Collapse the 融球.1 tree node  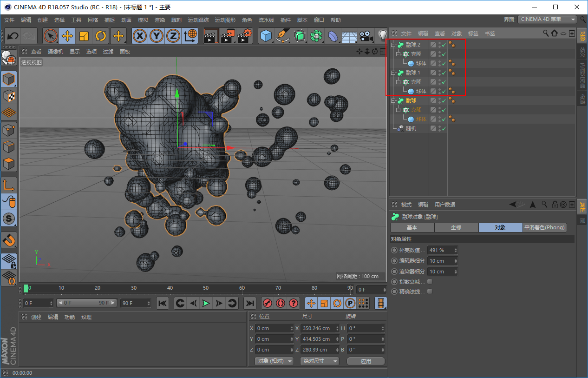(393, 73)
